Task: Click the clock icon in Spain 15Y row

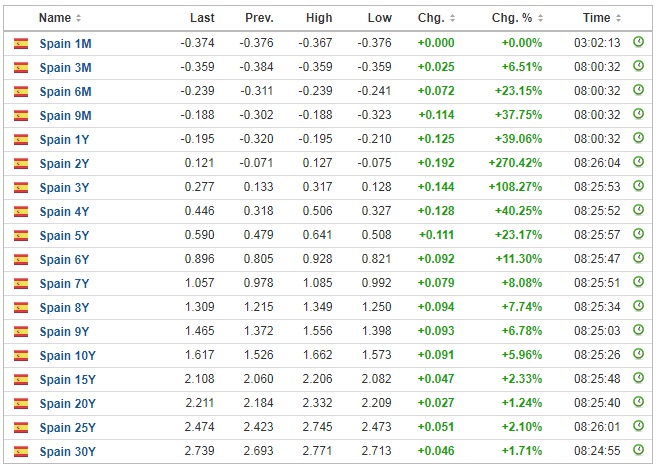Action: [x=638, y=378]
